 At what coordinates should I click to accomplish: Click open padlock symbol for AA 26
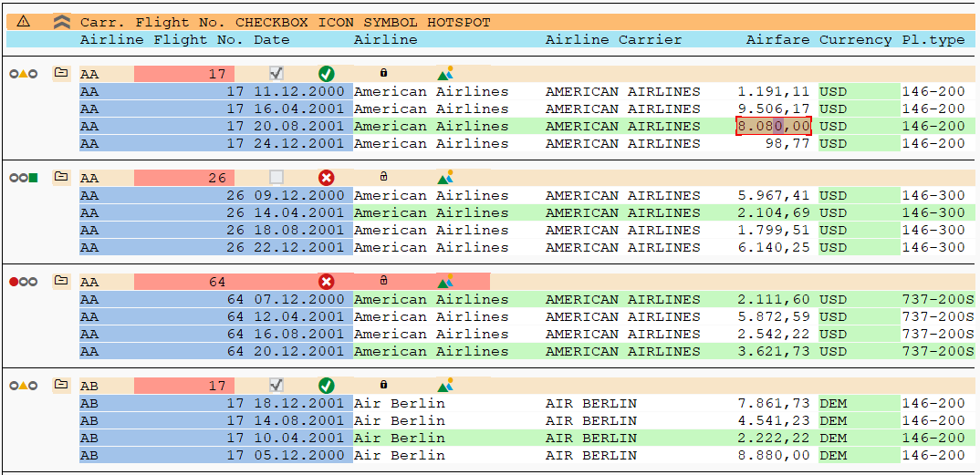pos(384,177)
